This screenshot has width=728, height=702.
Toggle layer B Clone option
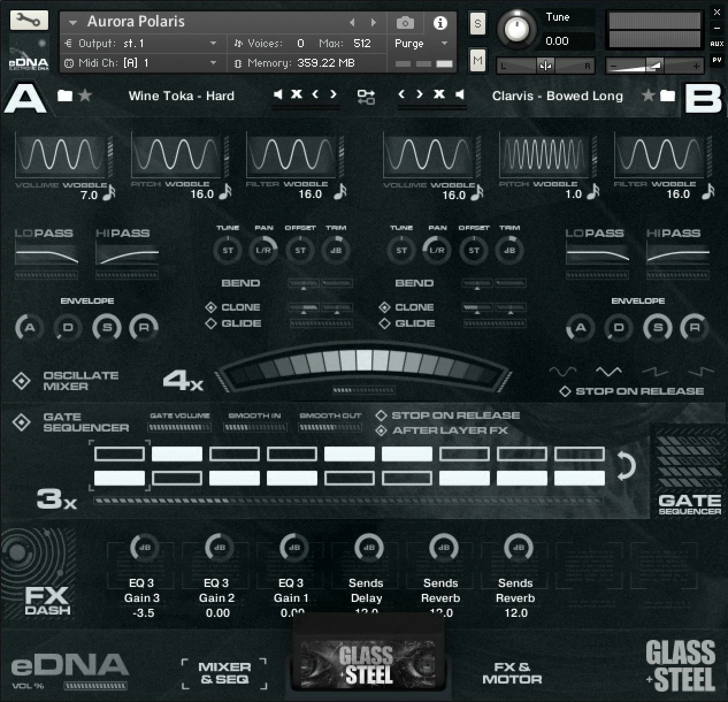[x=385, y=307]
